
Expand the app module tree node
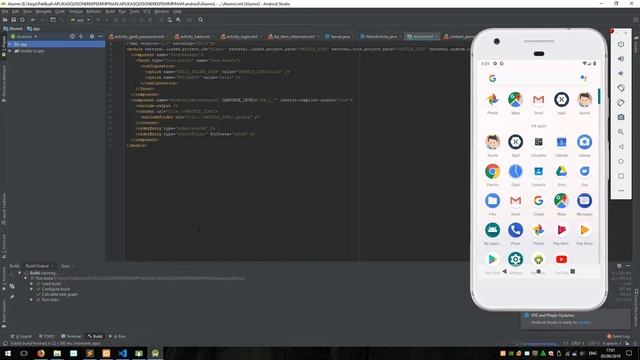click(x=10, y=44)
